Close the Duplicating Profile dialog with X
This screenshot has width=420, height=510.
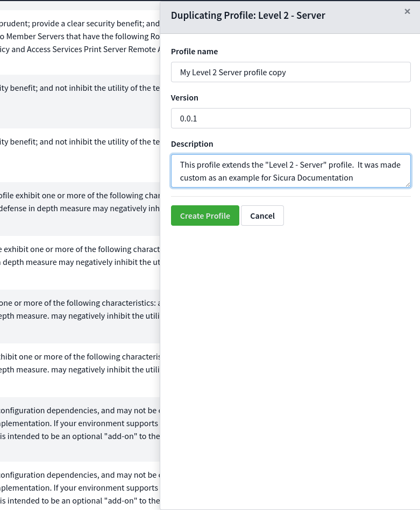(x=407, y=11)
